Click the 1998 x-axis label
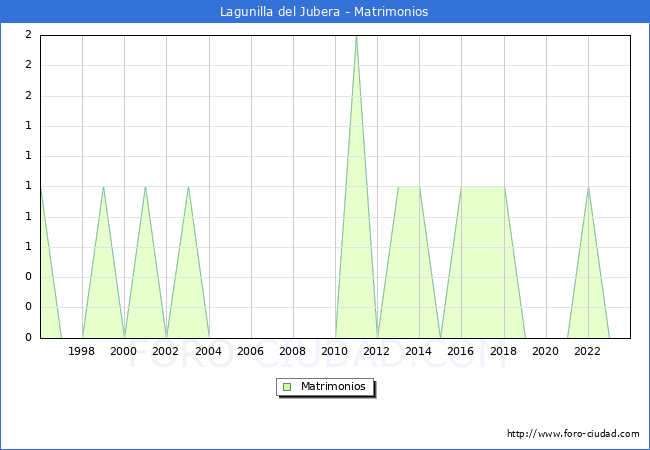 pyautogui.click(x=82, y=351)
